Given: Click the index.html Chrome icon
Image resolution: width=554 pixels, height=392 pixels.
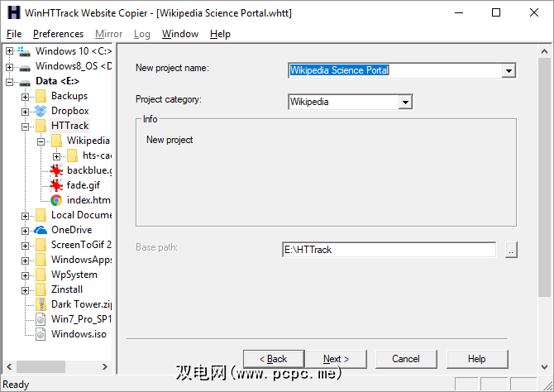Looking at the screenshot, I should click(x=56, y=200).
